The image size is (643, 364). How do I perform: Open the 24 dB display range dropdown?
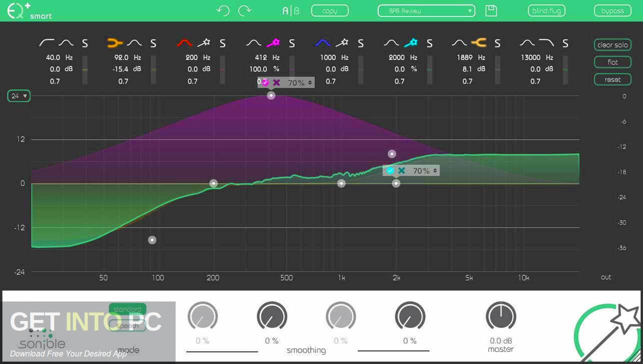tap(19, 96)
